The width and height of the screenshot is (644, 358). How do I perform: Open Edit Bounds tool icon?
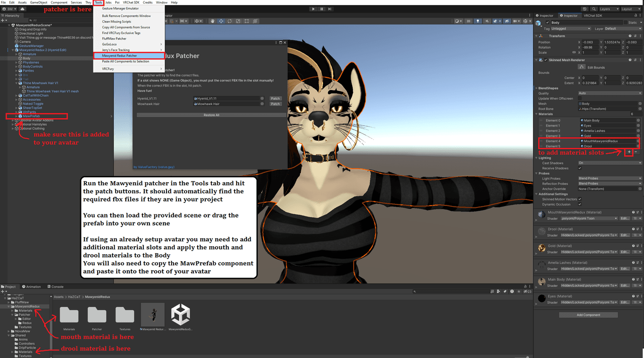click(583, 66)
